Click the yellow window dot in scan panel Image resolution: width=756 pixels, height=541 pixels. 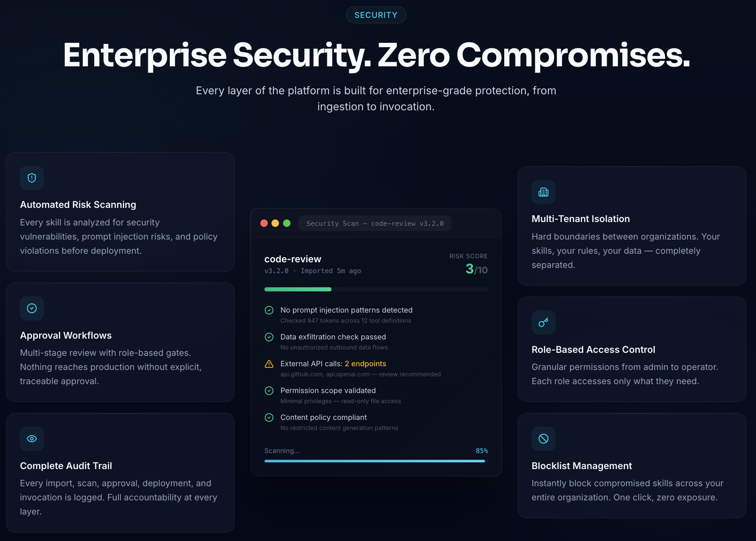point(275,223)
